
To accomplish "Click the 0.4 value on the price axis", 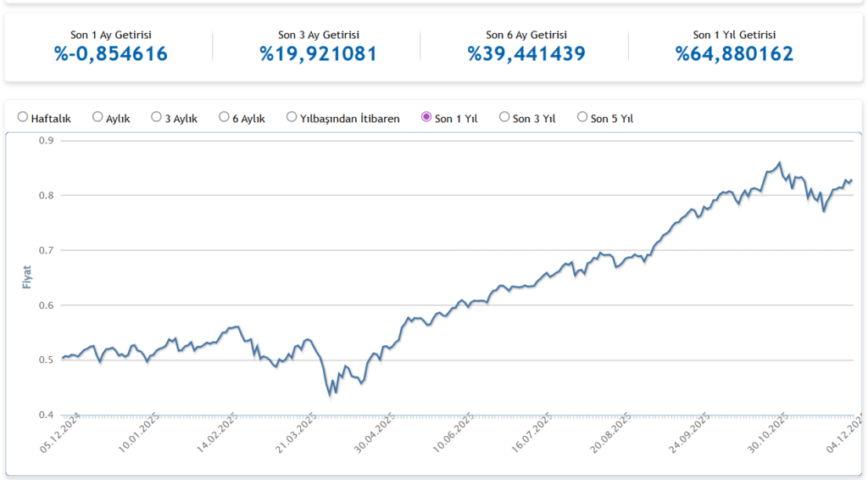I will pos(46,415).
